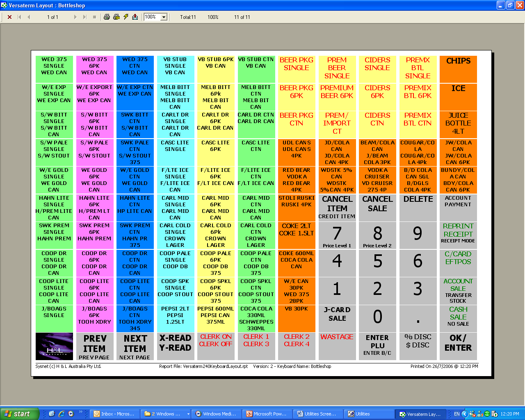Screen dimensions: 525x420
Task: Open Microsoft PowerPoint taskbar item
Action: [x=268, y=414]
